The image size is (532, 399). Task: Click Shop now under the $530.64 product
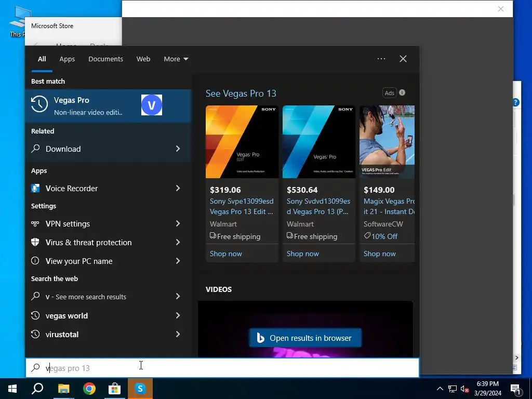point(303,254)
